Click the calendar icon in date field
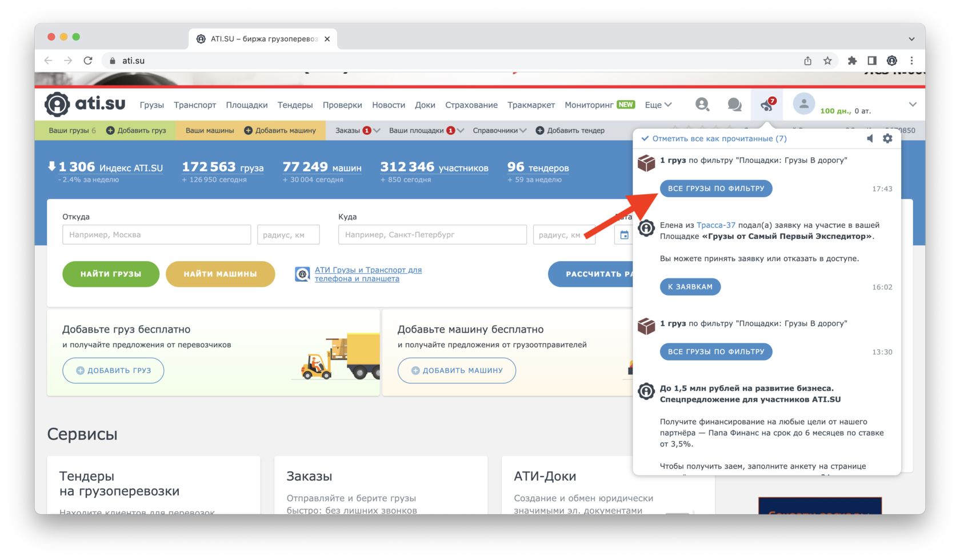 coord(624,235)
